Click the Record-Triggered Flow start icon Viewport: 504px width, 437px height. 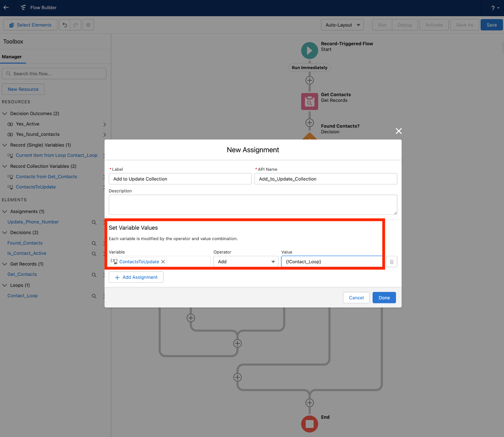point(309,50)
